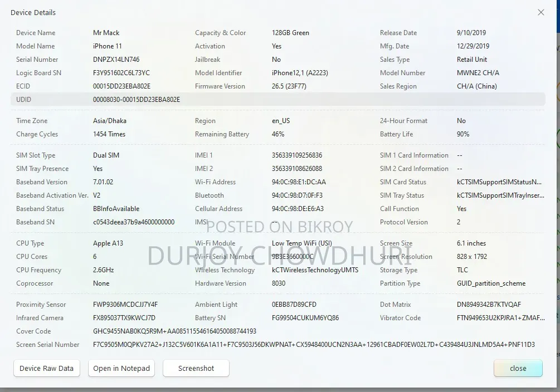Click wireless technology kCTWirelessTechnologyUMTS
560x392 pixels.
pyautogui.click(x=315, y=270)
